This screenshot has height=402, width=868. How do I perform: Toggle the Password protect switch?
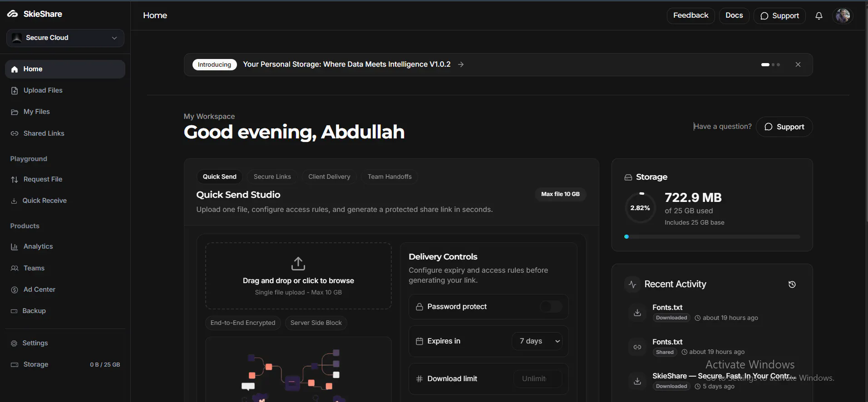point(551,307)
